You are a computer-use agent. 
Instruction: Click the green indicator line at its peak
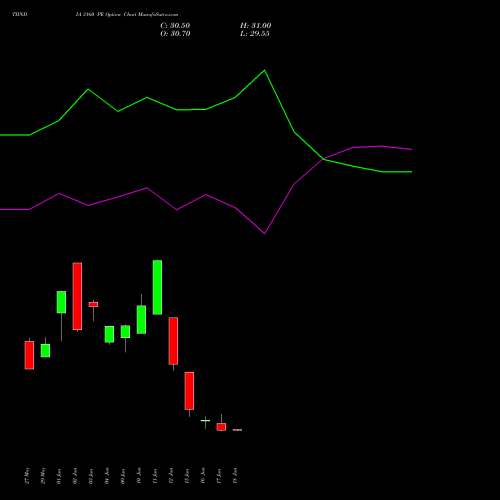(265, 70)
